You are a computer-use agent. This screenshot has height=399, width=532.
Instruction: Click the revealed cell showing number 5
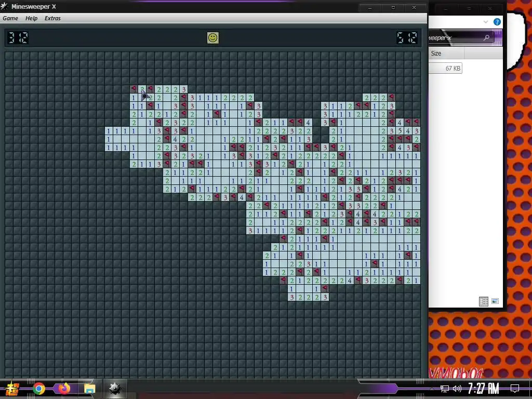click(400, 131)
